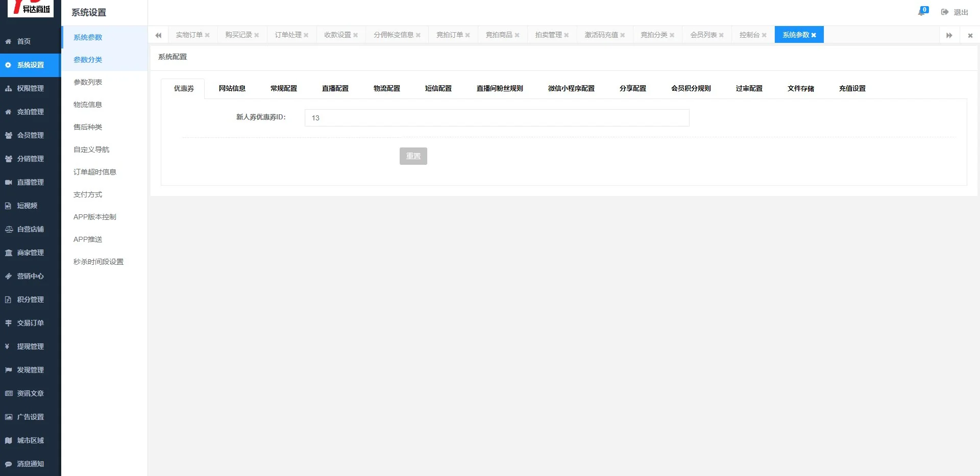Select the 充值设置 tab
This screenshot has width=980, height=476.
click(852, 88)
